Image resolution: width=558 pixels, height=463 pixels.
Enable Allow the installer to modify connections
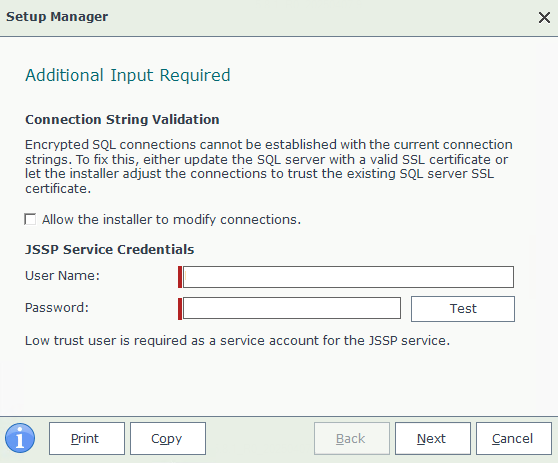(30, 219)
